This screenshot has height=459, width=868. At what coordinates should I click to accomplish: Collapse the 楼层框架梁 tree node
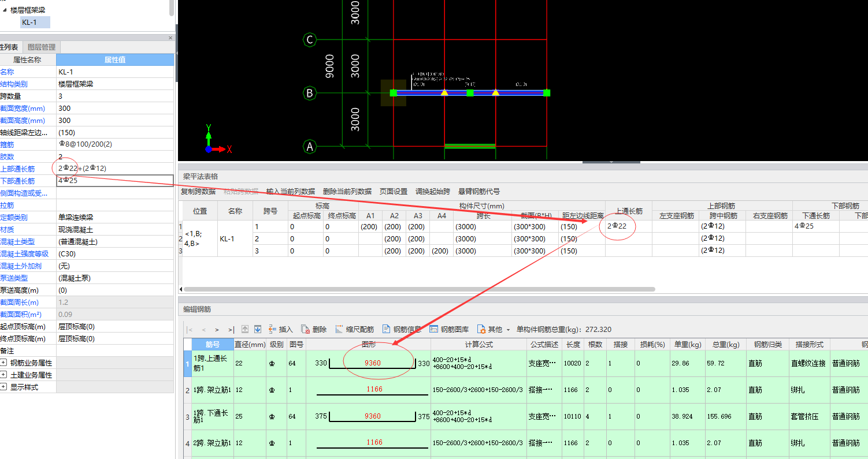(x=5, y=10)
